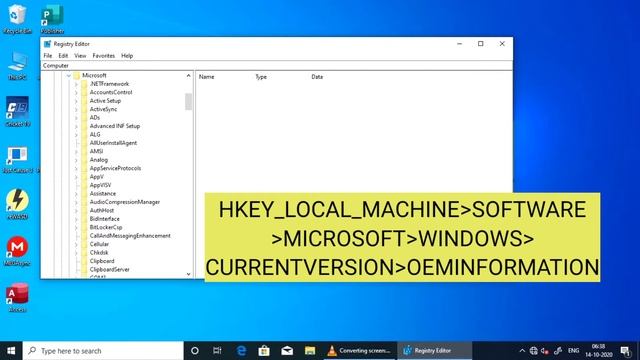
Task: Select the ADs registry key
Action: (95, 118)
